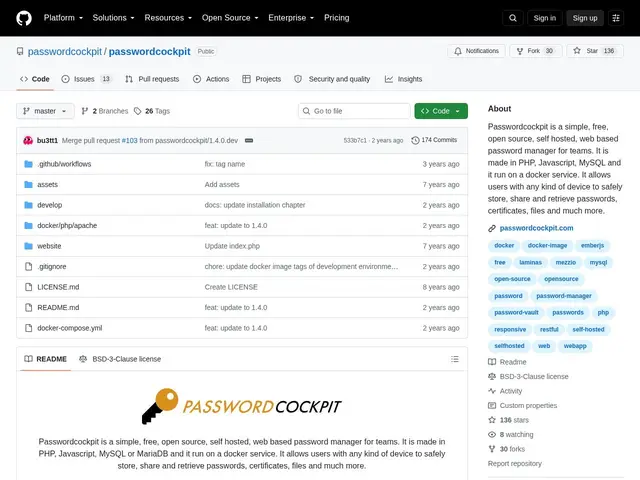
Task: Click the docker-compose.yml file icon
Action: pyautogui.click(x=28, y=328)
